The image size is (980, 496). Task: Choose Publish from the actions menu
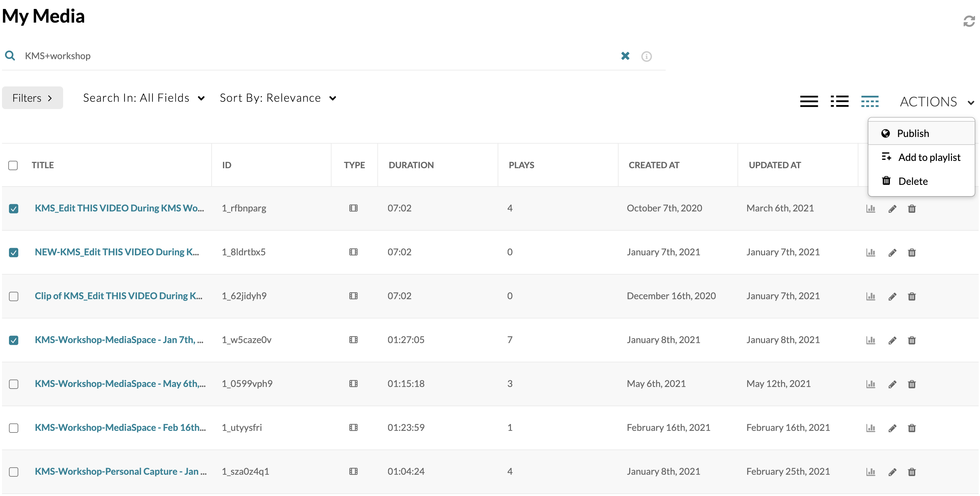click(912, 133)
